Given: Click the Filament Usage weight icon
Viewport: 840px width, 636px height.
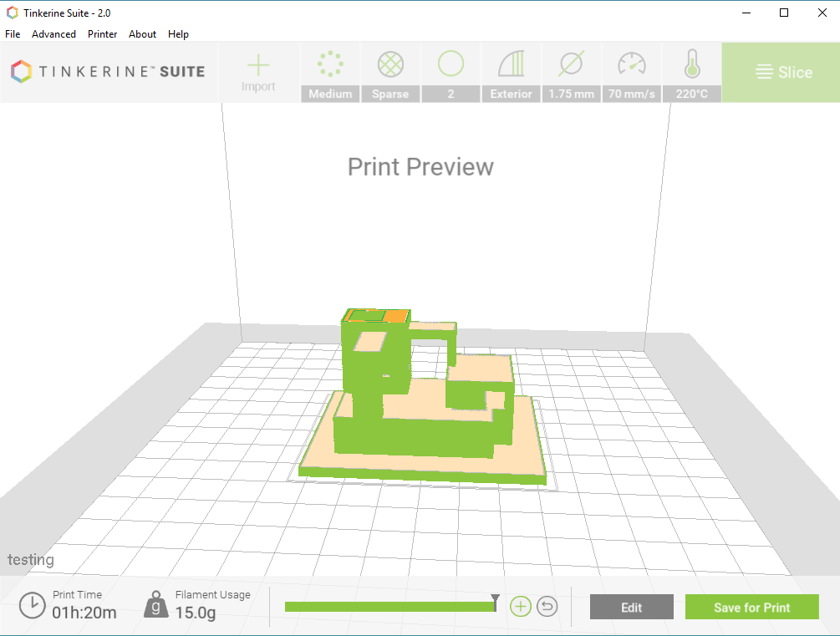Looking at the screenshot, I should pos(156,604).
